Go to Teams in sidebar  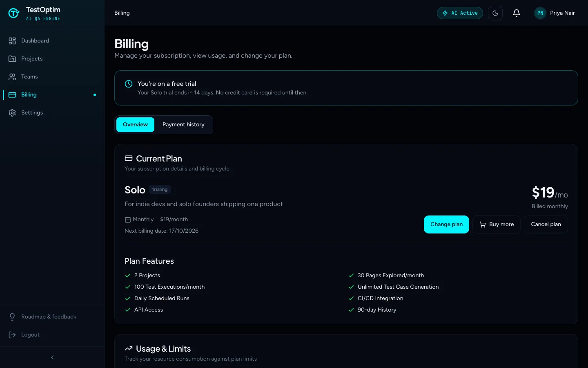52,77
